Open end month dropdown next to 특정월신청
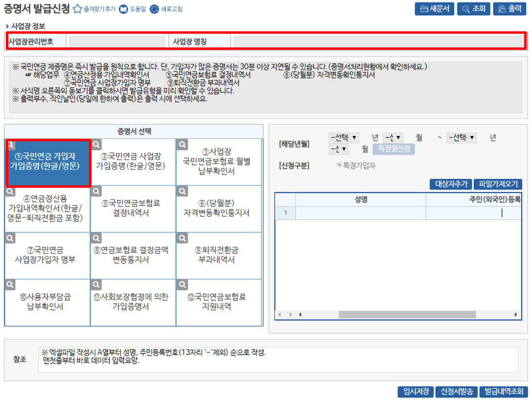532x400 pixels. click(338, 149)
